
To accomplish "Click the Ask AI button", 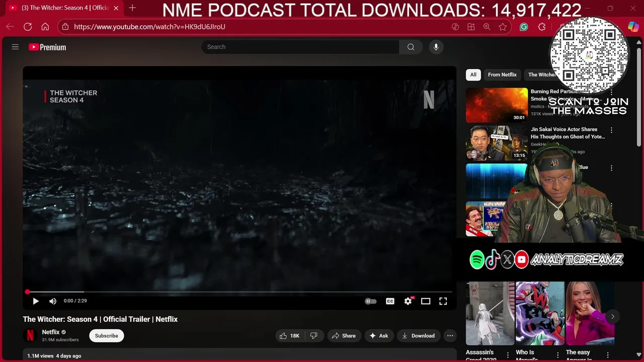I will point(378,336).
